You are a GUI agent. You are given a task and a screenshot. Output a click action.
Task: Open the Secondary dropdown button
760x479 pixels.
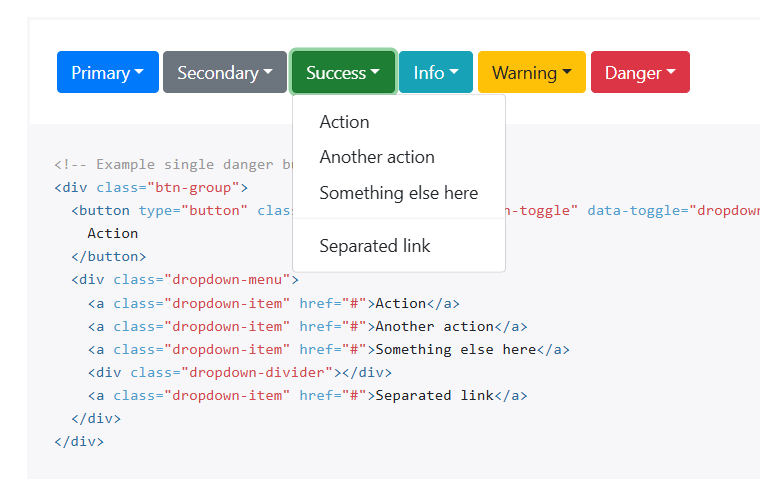point(225,72)
